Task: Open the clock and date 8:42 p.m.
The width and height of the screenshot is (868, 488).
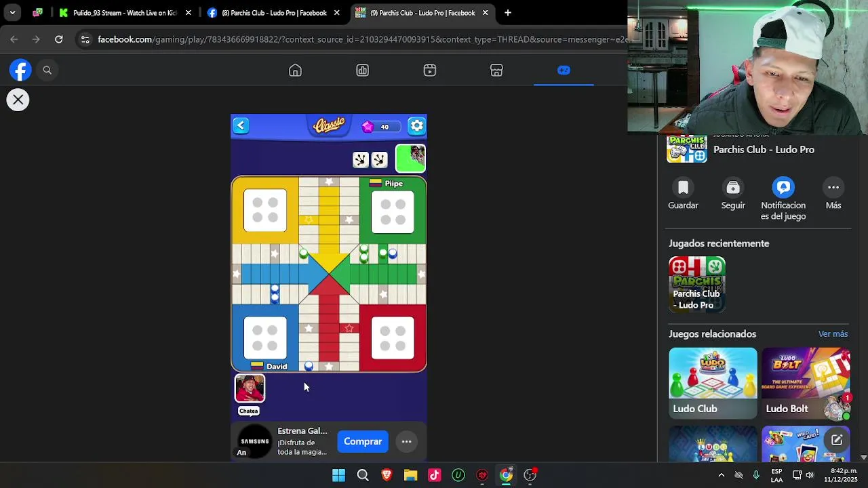Action: click(x=841, y=475)
